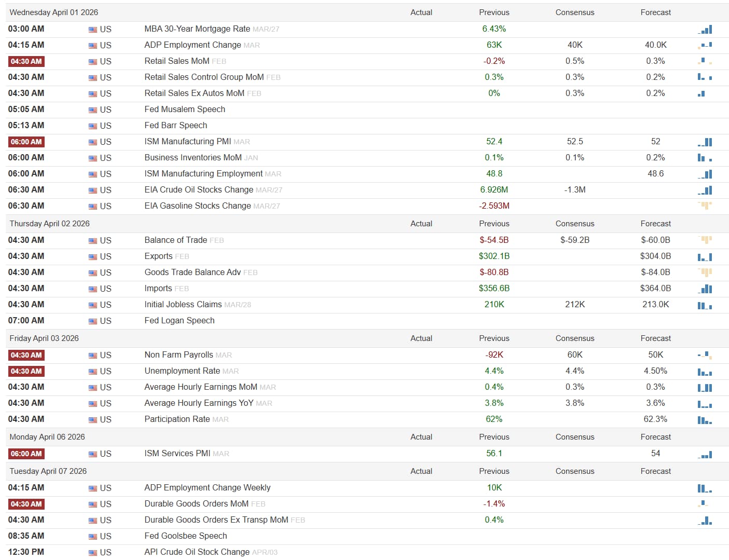This screenshot has height=560, width=729.
Task: Click chart icon for Durable Goods Orders MoM
Action: click(704, 504)
